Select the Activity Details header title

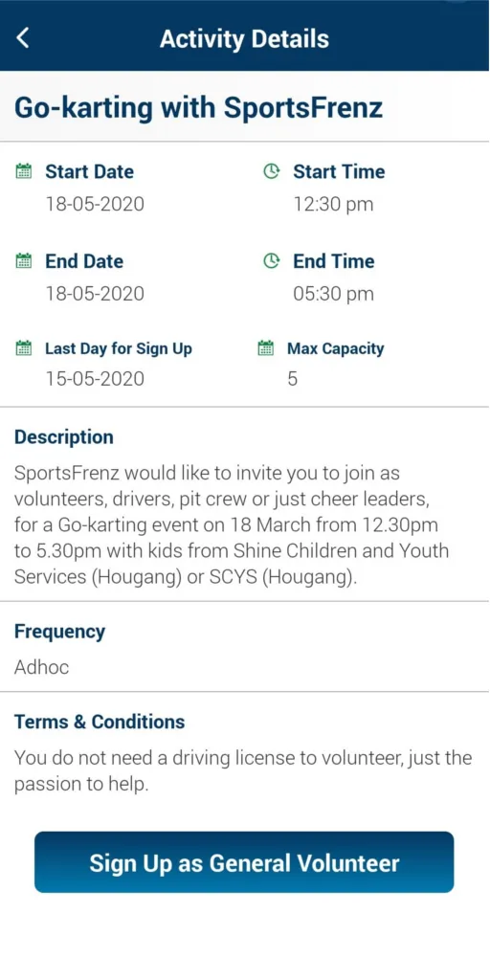244,38
